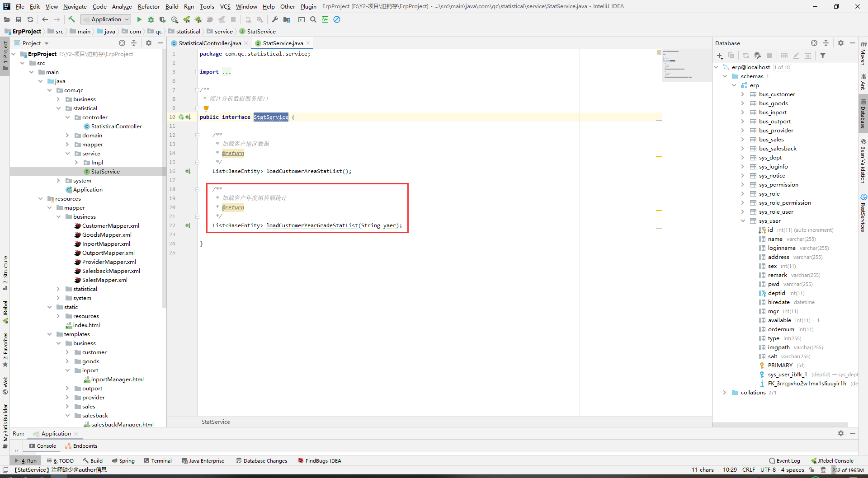
Task: Open the File menu
Action: coord(20,6)
